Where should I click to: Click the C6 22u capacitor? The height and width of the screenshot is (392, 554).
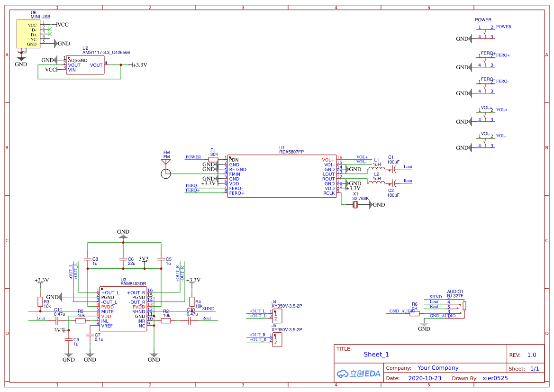pos(123,260)
